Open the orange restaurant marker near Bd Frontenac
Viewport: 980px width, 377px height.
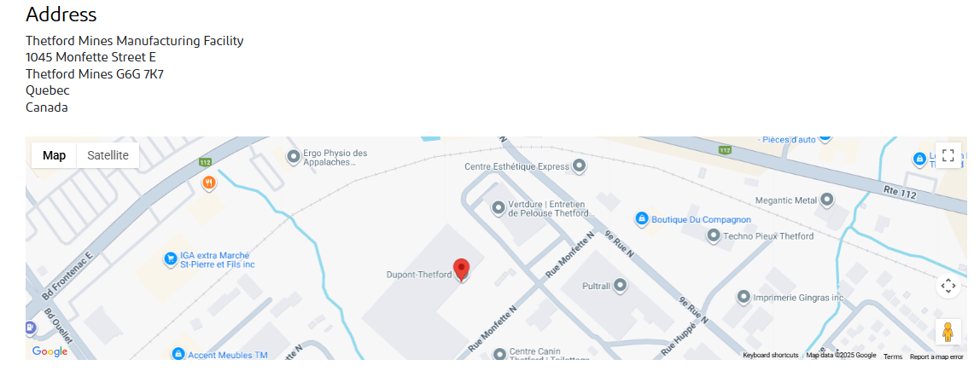pos(209,183)
